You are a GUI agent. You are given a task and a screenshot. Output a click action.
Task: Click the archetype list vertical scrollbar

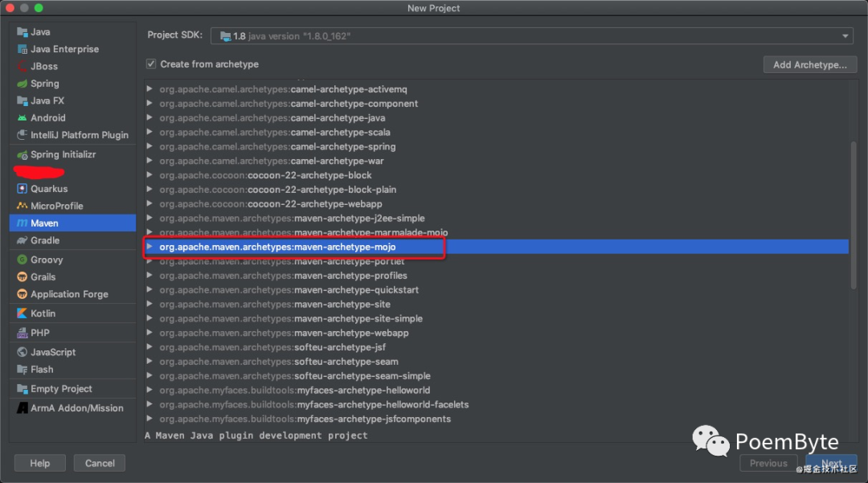(853, 215)
